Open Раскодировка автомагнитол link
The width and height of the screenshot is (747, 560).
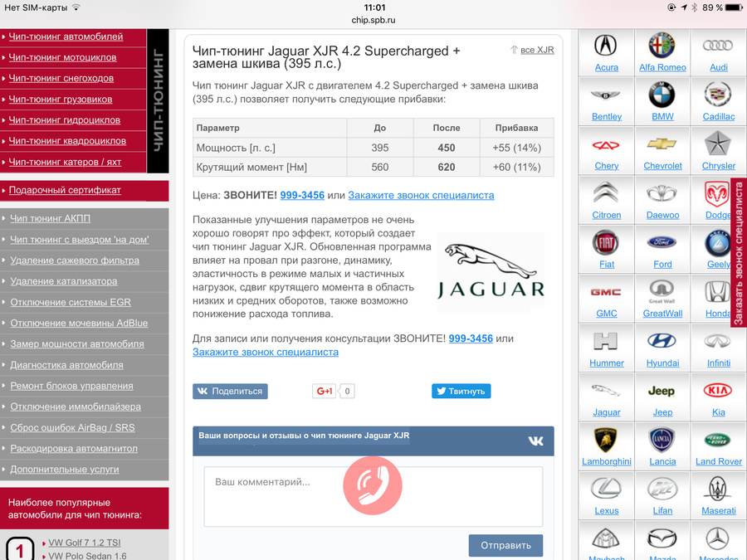(x=74, y=449)
